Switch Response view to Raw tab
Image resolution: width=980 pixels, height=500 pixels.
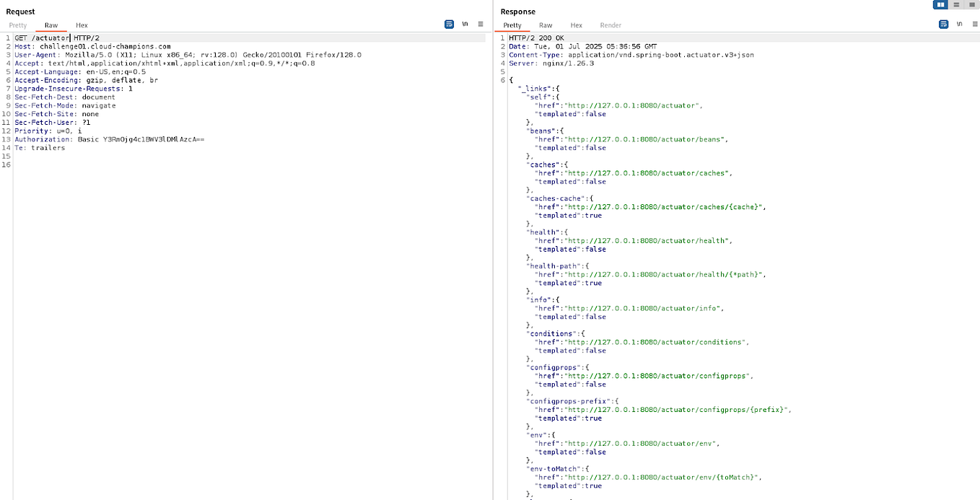[546, 25]
